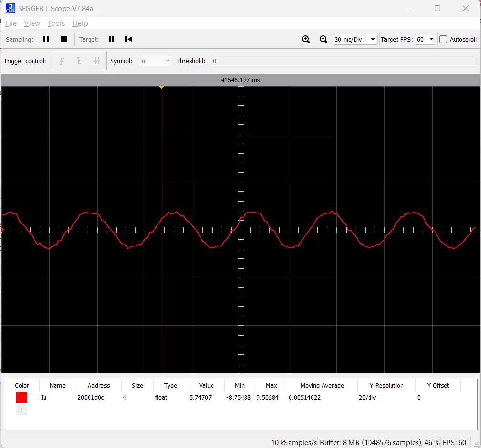The height and width of the screenshot is (448, 481).
Task: Open the Target FPS 60 dropdown
Action: 425,39
